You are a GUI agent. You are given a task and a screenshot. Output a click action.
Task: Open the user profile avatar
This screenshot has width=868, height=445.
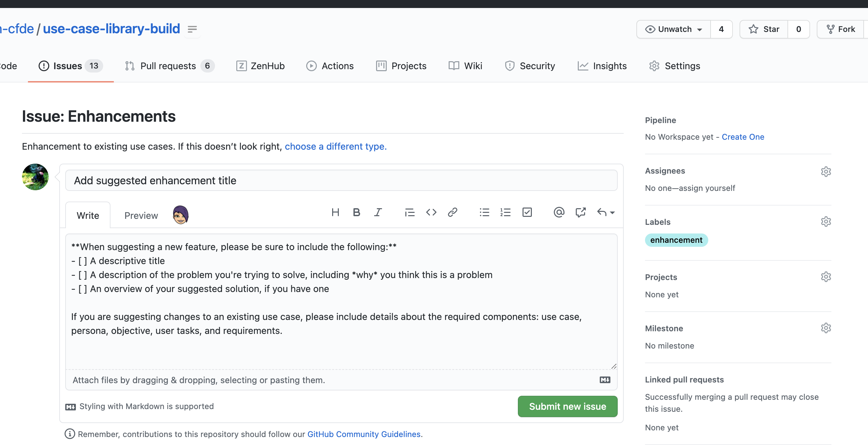(35, 177)
